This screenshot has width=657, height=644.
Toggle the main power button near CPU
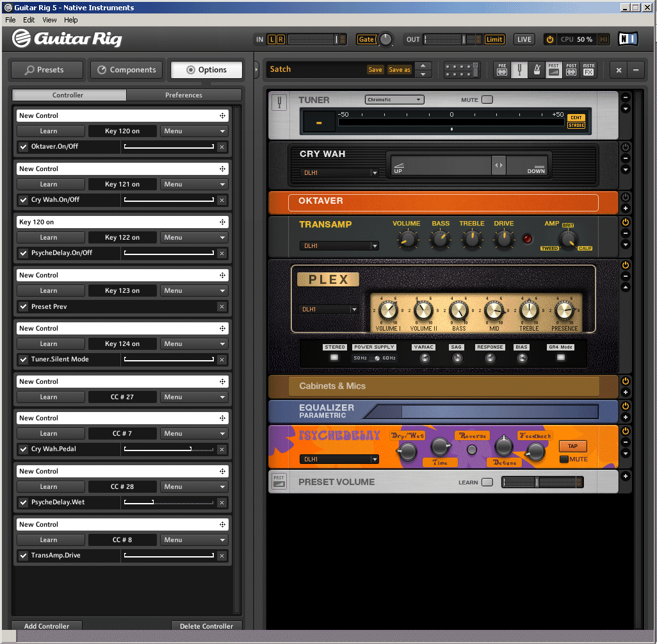pos(549,40)
